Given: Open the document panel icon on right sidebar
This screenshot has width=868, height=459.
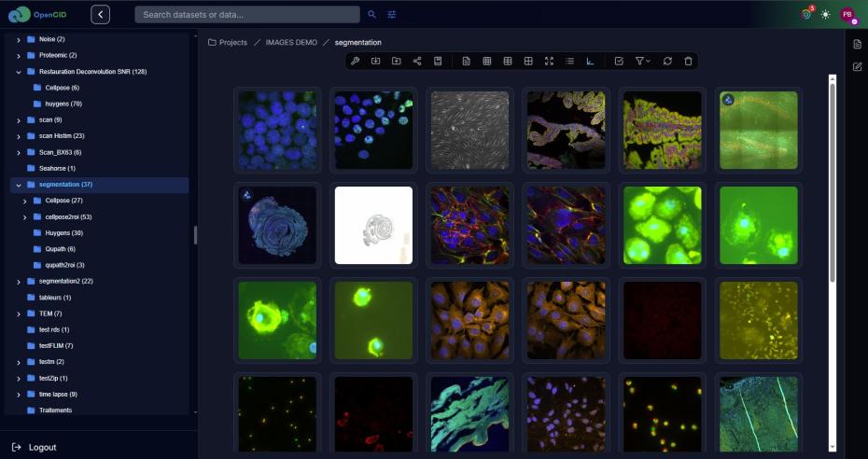Looking at the screenshot, I should coord(858,44).
